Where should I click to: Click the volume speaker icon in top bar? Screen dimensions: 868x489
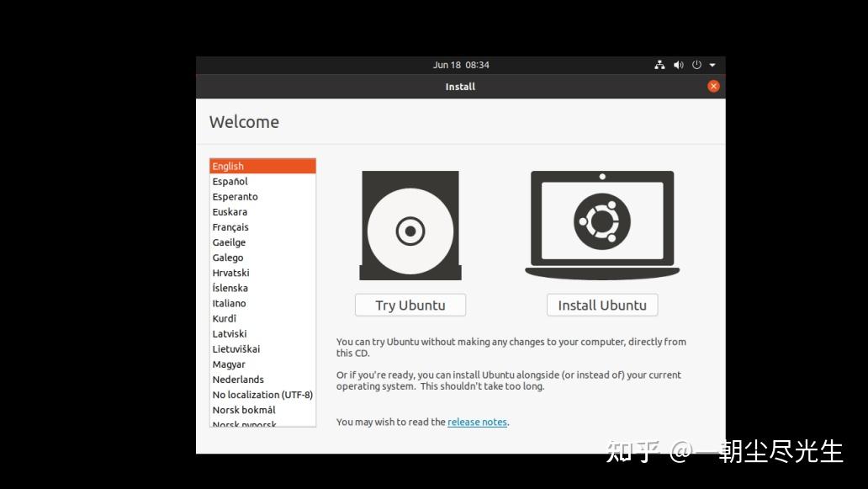tap(679, 65)
